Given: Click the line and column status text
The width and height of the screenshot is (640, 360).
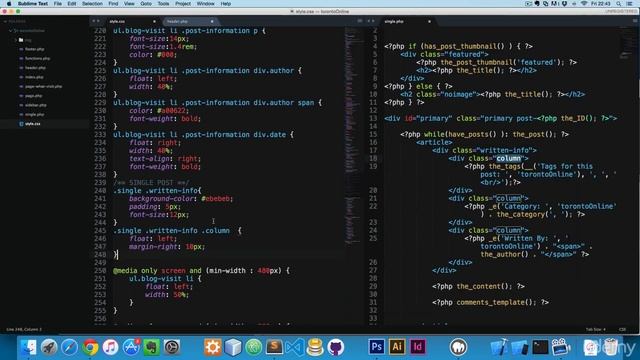Looking at the screenshot, I should pyautogui.click(x=24, y=329).
